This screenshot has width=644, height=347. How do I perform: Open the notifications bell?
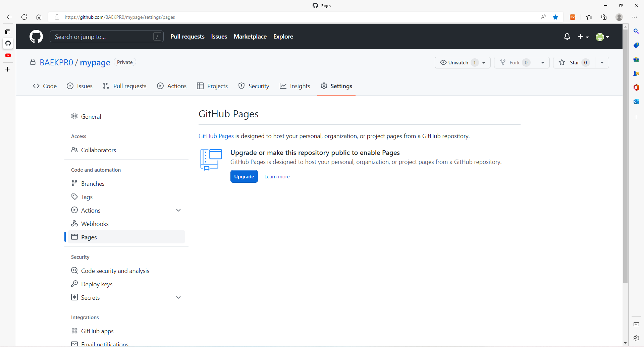567,37
